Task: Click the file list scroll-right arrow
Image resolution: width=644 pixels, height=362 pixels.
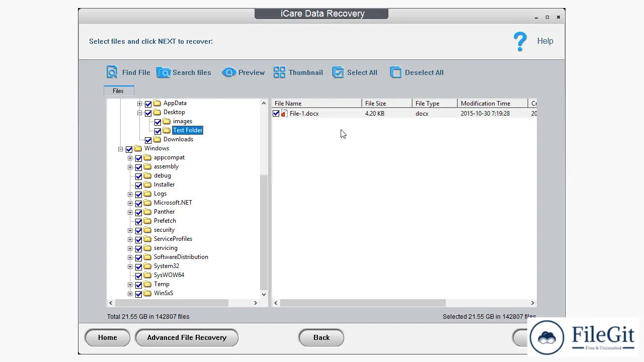Action: (532, 303)
